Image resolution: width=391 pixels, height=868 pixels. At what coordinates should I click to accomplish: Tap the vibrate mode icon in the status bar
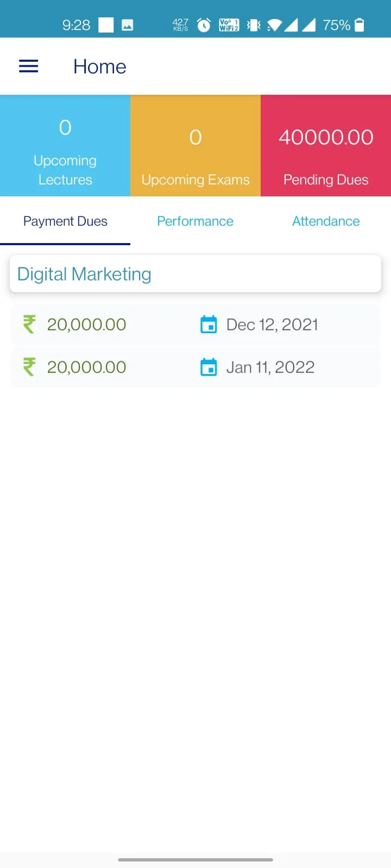click(x=254, y=25)
